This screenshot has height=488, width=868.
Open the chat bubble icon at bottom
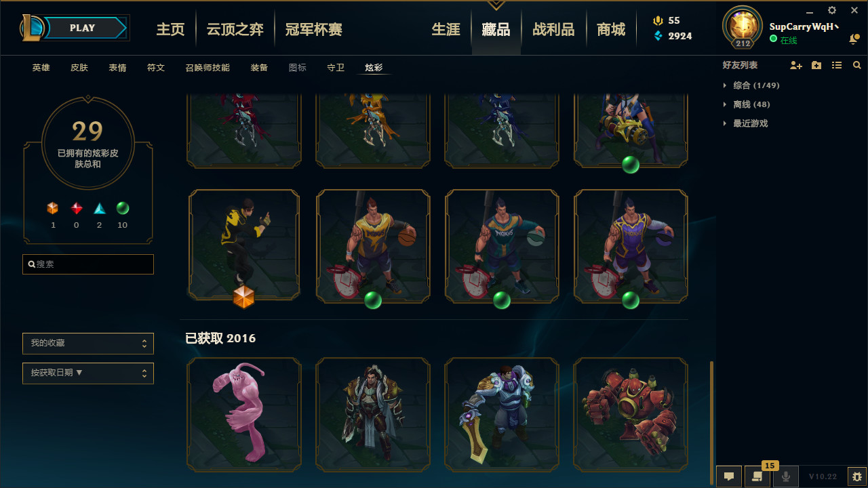coord(729,476)
